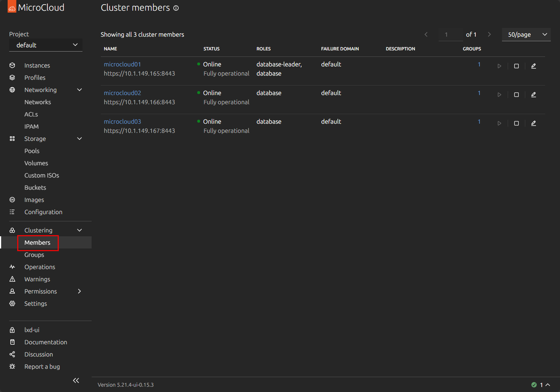Click the page number input field

[x=450, y=34]
